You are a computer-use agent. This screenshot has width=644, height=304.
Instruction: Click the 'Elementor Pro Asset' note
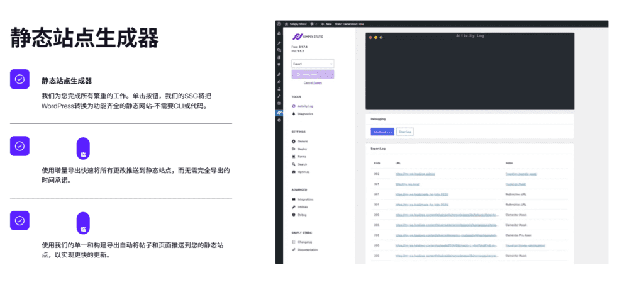point(519,235)
